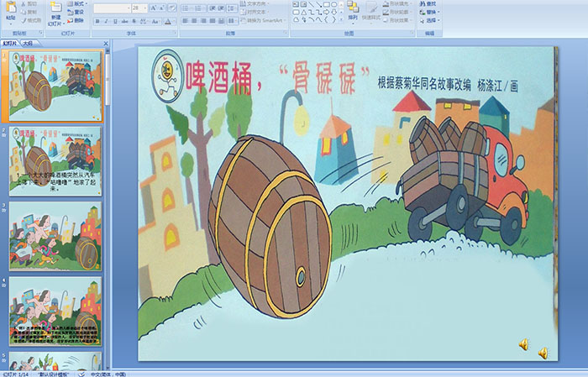Screen dimensions: 588x377
Task: Open the Paragraph group dialog launcher
Action: tap(286, 33)
